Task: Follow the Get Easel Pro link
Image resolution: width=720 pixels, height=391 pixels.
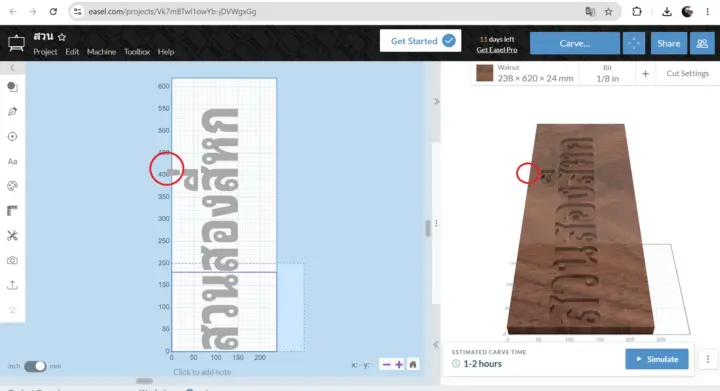Action: click(497, 50)
